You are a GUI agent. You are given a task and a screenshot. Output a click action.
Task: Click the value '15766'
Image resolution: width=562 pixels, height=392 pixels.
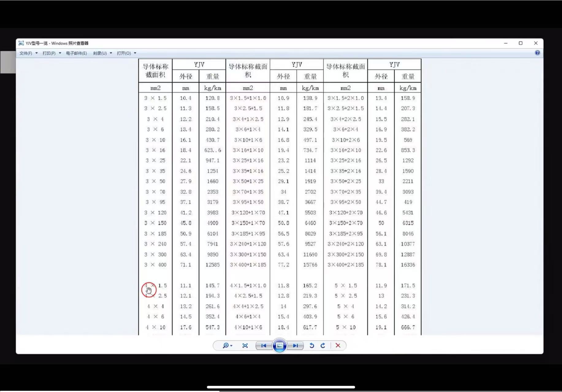coord(310,265)
